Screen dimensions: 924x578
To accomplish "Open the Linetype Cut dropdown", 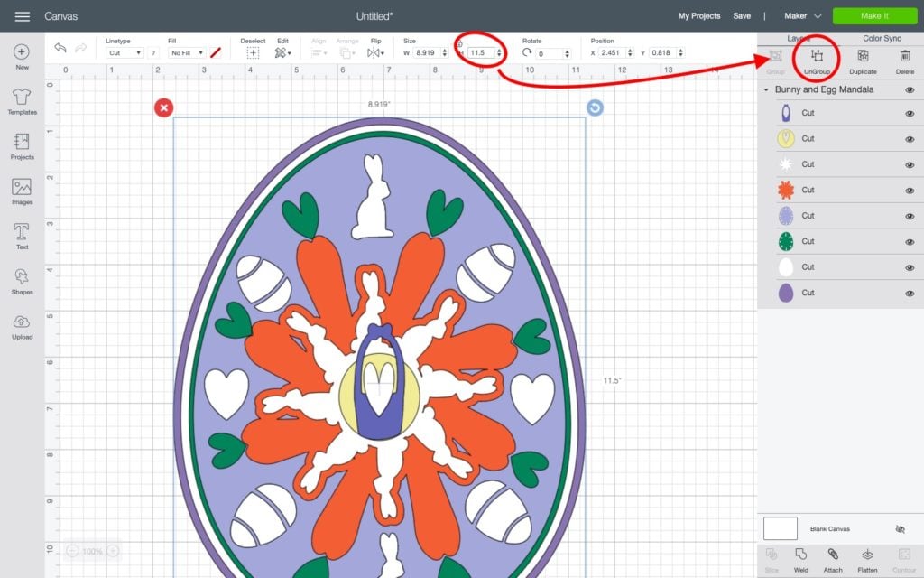I will click(x=125, y=53).
